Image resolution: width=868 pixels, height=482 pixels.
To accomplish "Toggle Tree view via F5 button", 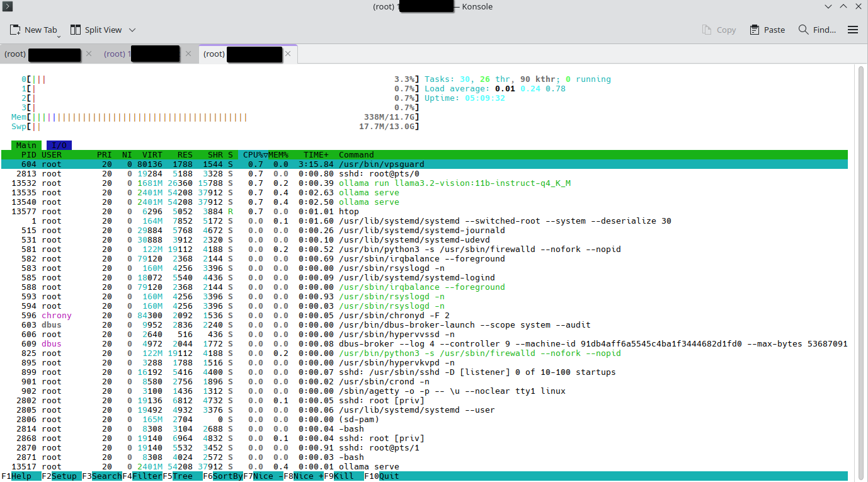I will (183, 476).
